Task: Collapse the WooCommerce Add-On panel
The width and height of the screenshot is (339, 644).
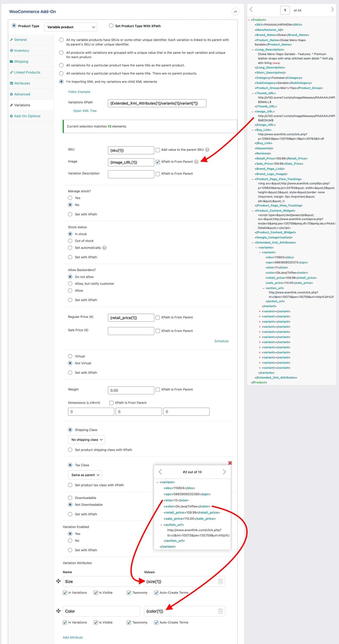Action: [x=235, y=12]
